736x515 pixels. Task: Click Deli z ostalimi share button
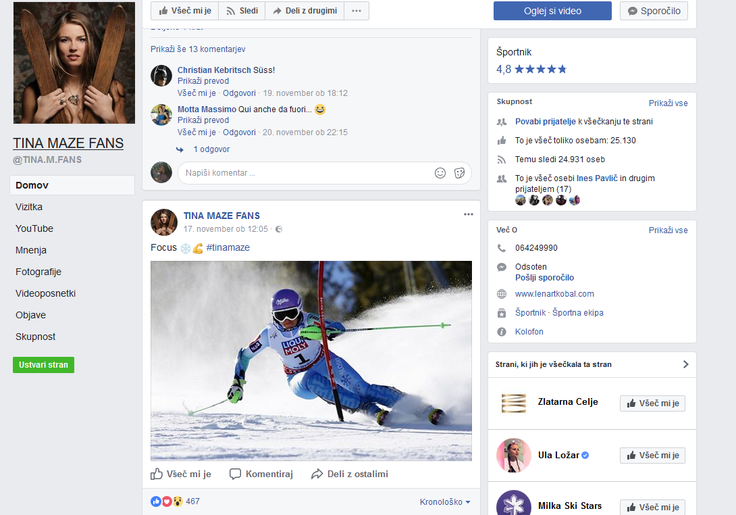coord(350,474)
